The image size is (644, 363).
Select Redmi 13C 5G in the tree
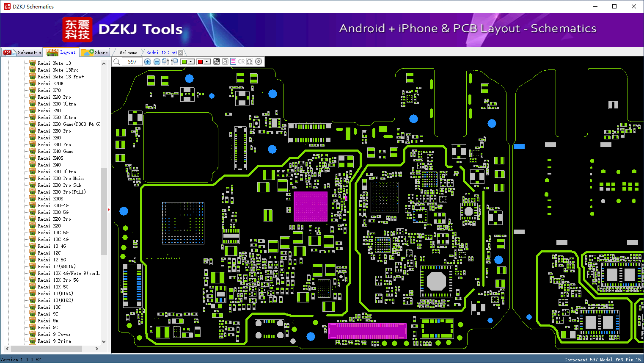coord(53,233)
